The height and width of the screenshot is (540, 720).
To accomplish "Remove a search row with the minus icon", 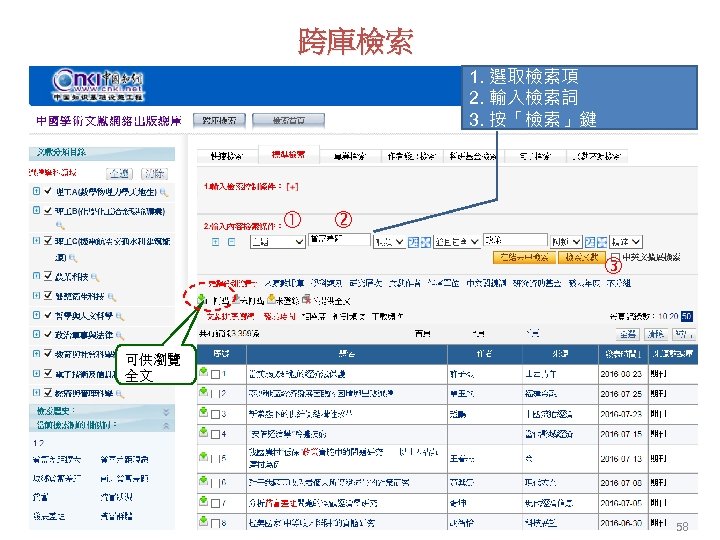I will 231,242.
